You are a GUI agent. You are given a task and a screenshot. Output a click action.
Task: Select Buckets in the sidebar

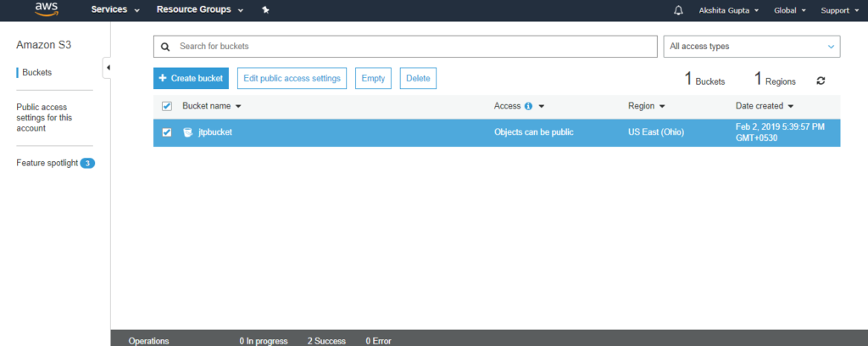click(x=37, y=73)
